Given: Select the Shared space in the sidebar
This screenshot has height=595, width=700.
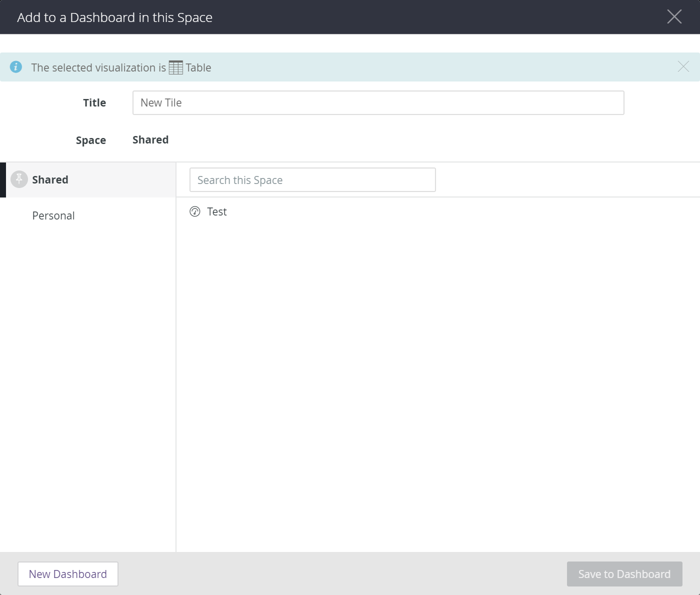Looking at the screenshot, I should pyautogui.click(x=50, y=180).
